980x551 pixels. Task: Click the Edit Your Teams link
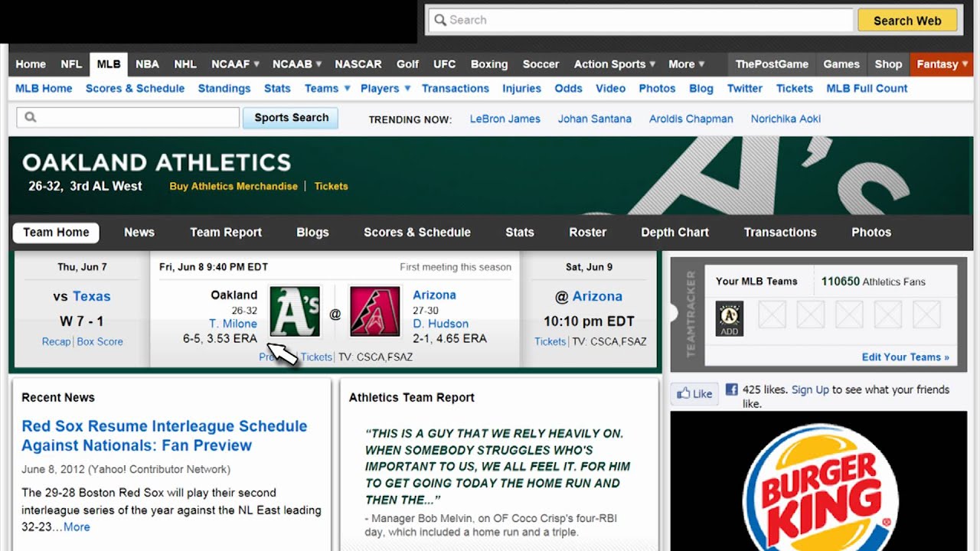pyautogui.click(x=905, y=357)
